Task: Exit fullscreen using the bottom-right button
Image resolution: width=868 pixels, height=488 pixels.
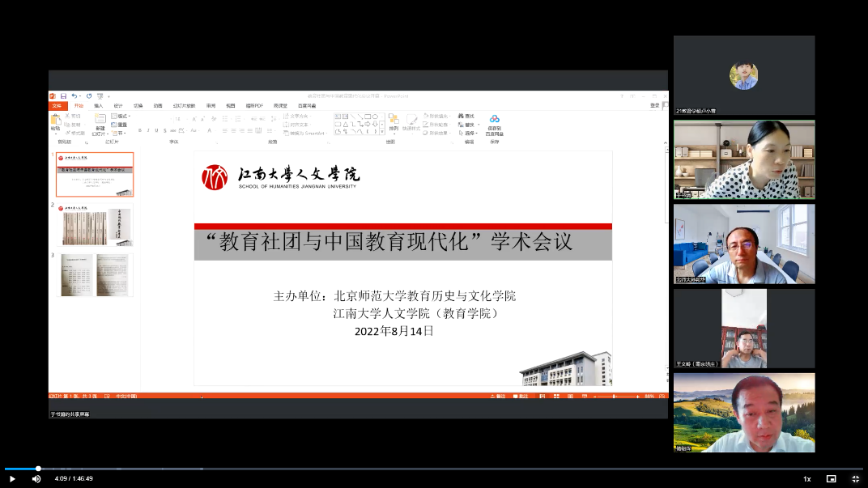Action: click(x=855, y=478)
